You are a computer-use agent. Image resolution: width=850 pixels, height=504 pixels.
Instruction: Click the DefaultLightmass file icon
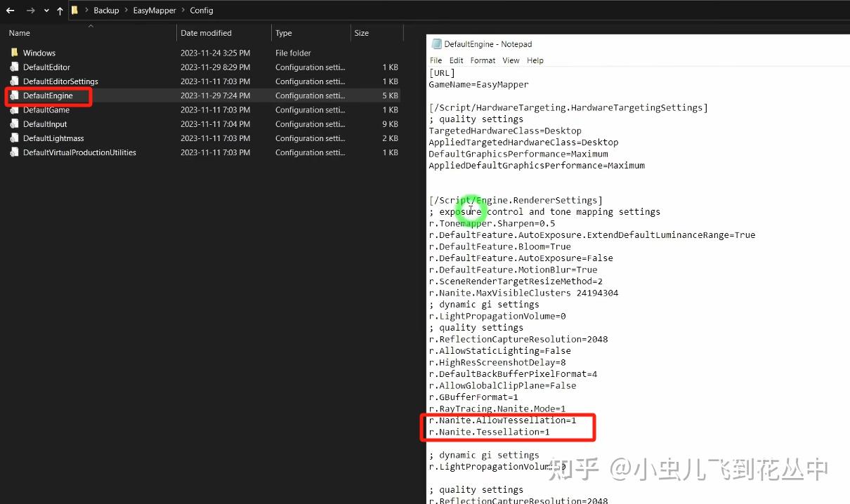click(x=15, y=138)
